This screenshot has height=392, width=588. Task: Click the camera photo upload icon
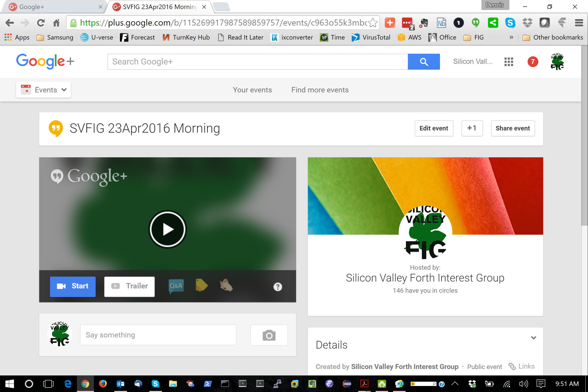(x=269, y=335)
